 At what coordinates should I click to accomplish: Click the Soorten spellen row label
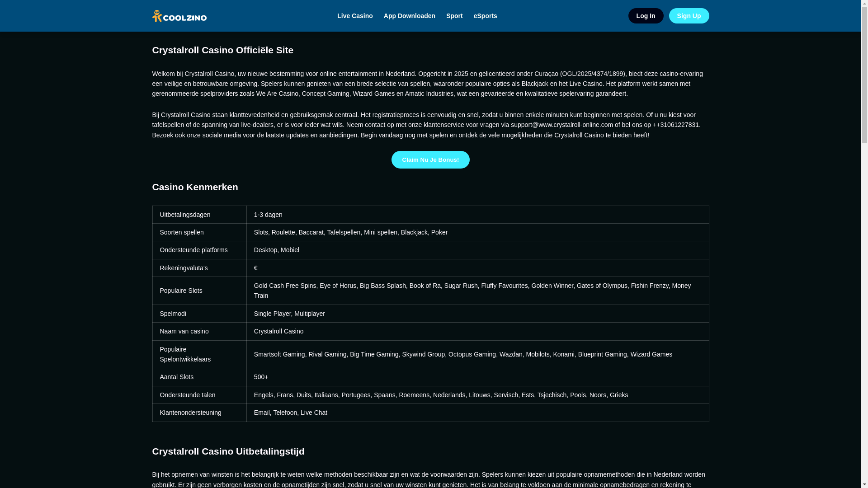[199, 232]
